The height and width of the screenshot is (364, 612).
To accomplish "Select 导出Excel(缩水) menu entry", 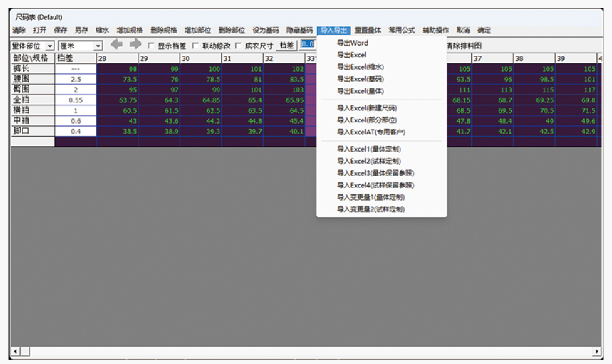I will (x=360, y=67).
